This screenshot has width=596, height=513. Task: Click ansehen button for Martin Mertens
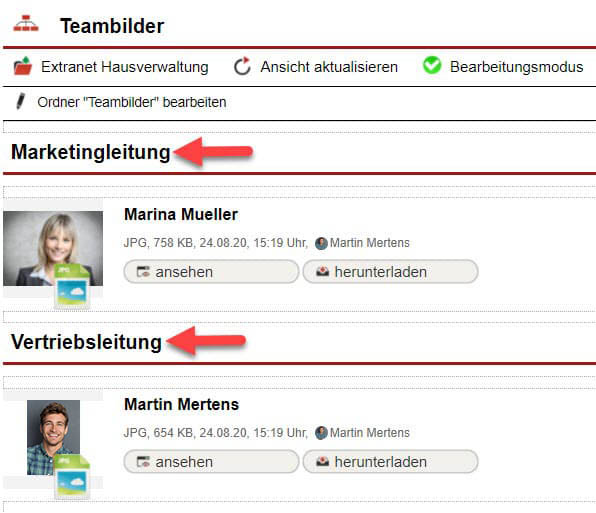pos(211,462)
